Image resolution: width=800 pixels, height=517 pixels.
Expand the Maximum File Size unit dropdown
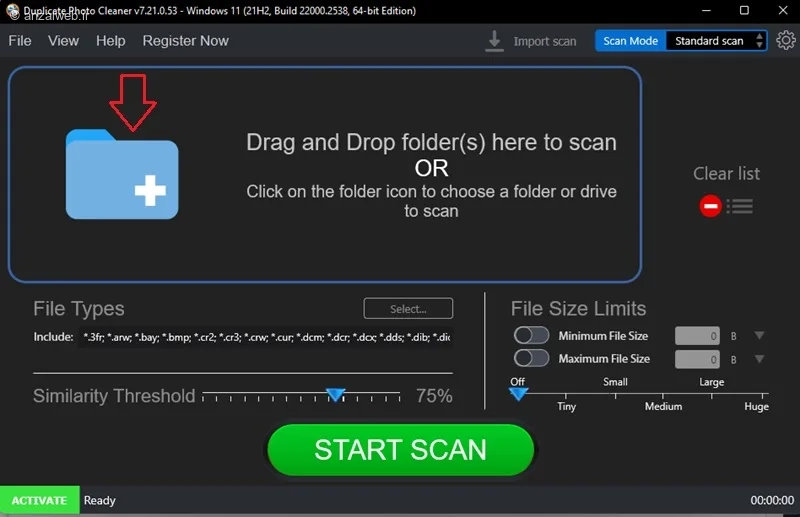click(x=759, y=359)
